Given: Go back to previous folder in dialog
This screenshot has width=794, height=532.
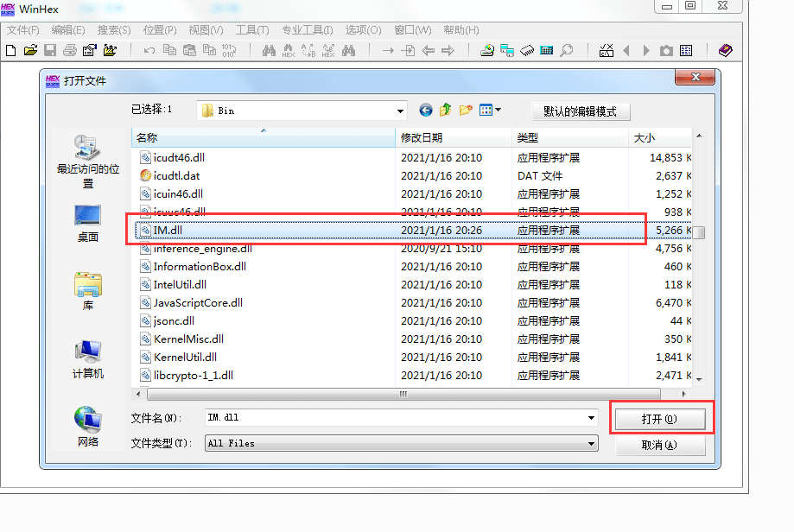Looking at the screenshot, I should tap(426, 111).
